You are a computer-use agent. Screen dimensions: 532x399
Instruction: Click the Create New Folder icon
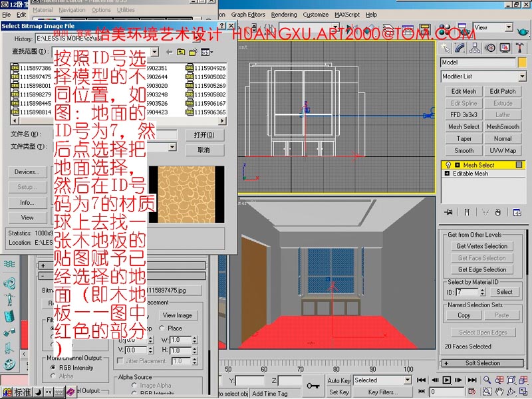tap(193, 52)
